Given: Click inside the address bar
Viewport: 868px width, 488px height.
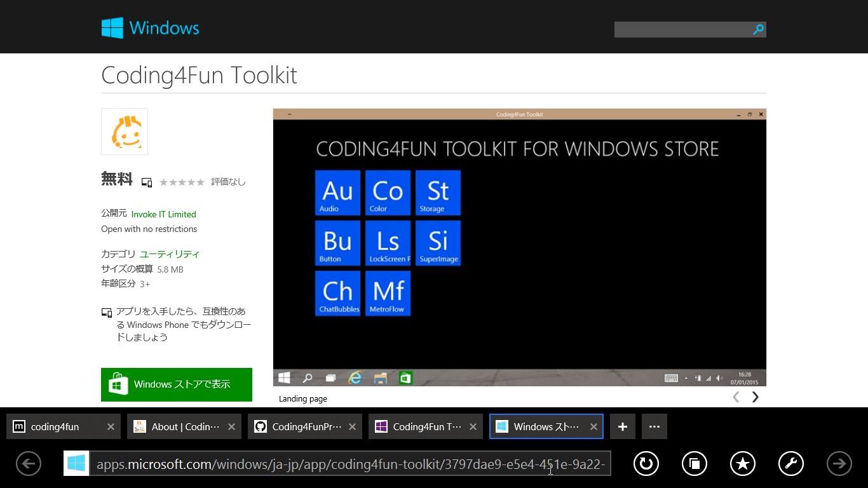Looking at the screenshot, I should coord(349,463).
